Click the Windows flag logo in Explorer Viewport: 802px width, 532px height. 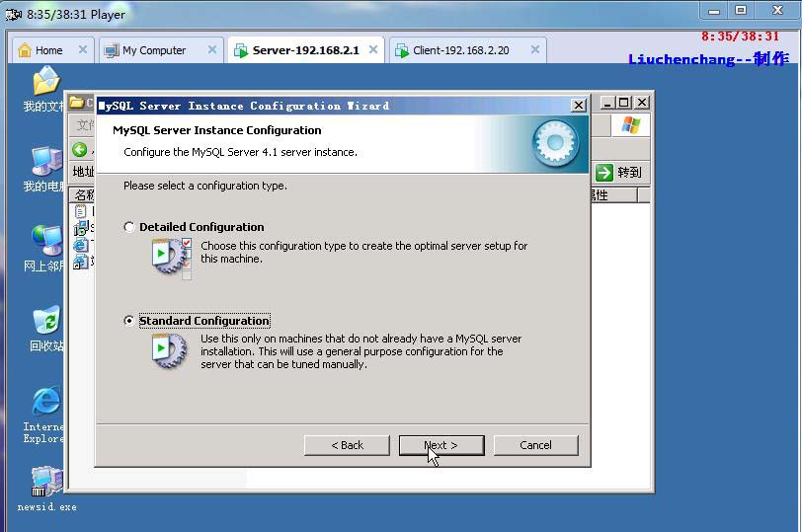click(x=631, y=125)
